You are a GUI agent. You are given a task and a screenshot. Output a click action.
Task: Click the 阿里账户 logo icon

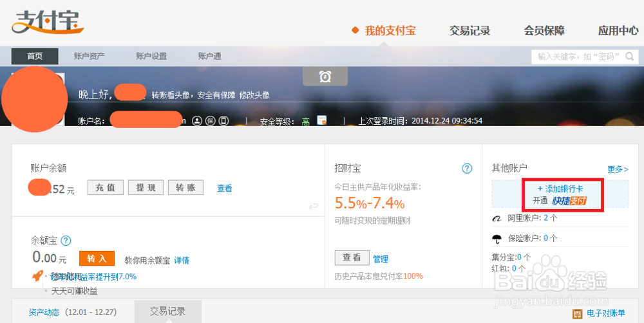point(497,219)
